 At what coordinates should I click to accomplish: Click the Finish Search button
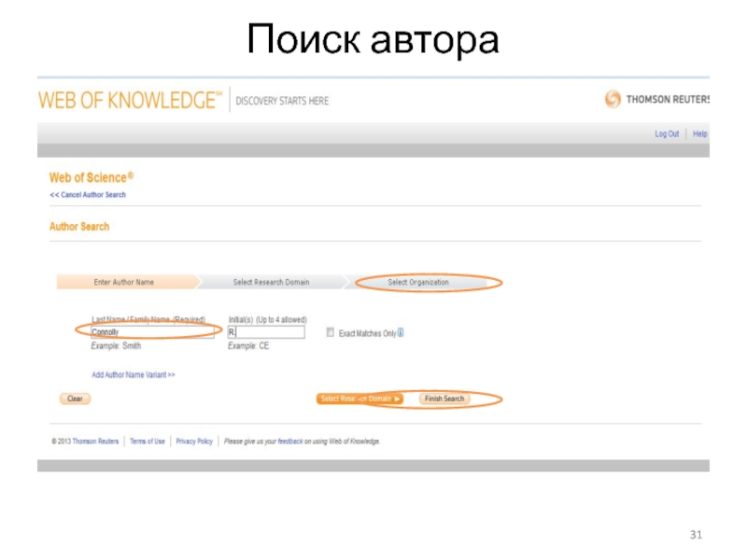444,399
